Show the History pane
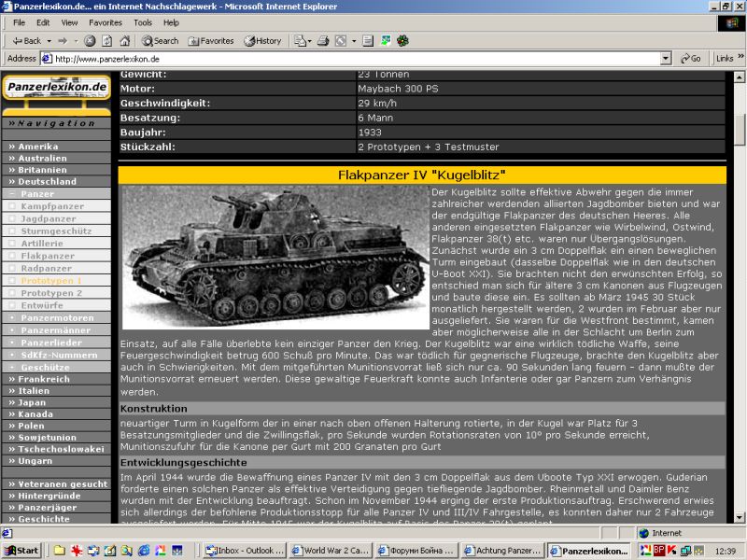 262,41
